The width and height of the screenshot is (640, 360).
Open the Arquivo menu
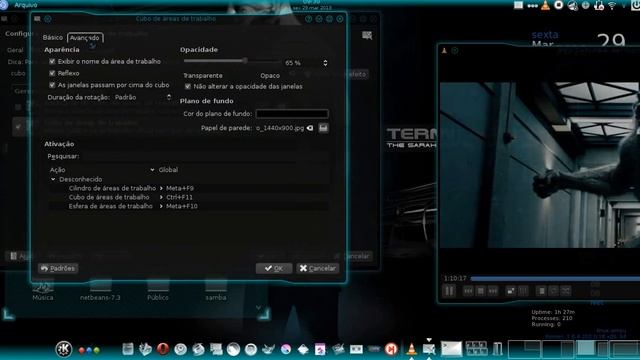(26, 5)
